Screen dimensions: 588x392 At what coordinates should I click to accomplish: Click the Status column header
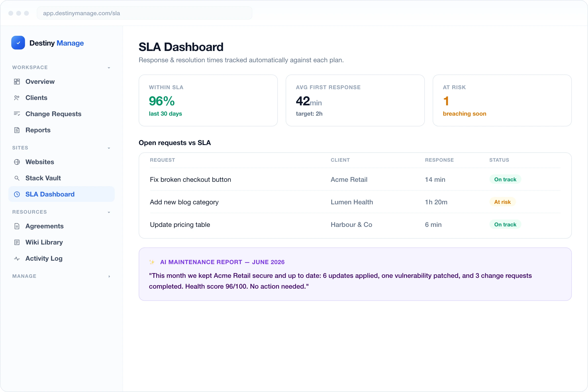pyautogui.click(x=499, y=160)
